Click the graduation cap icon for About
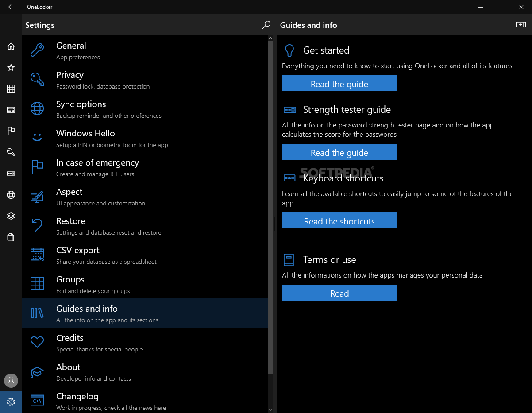Screen dimensions: 532x413 (x=37, y=371)
